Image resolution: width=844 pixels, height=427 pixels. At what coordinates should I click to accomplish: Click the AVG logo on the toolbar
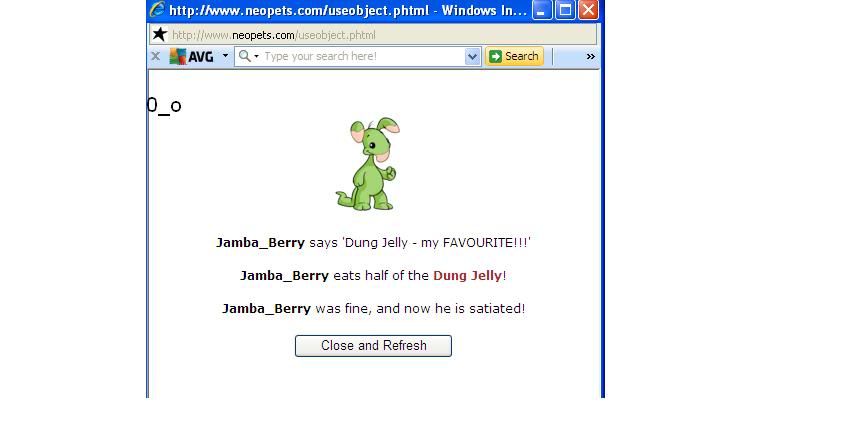[x=191, y=56]
